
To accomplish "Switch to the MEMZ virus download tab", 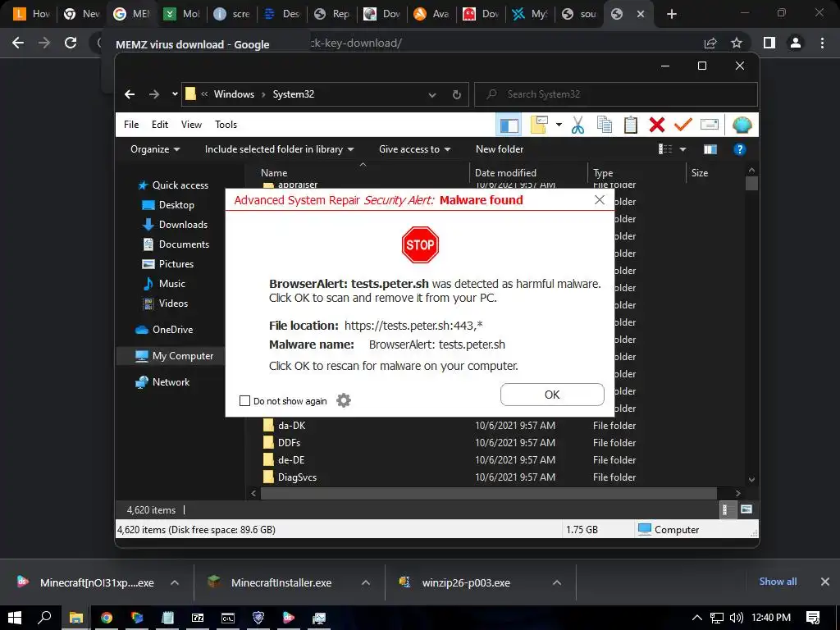I will coord(132,14).
